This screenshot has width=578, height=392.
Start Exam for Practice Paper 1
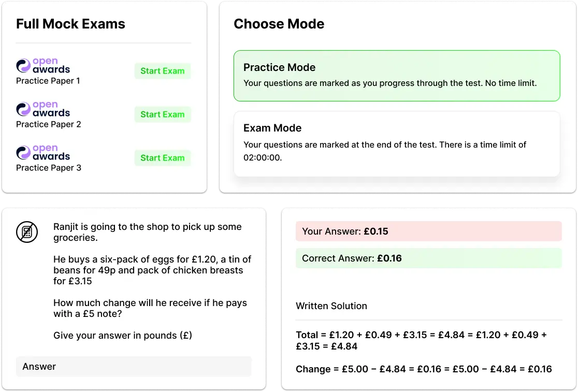(162, 71)
